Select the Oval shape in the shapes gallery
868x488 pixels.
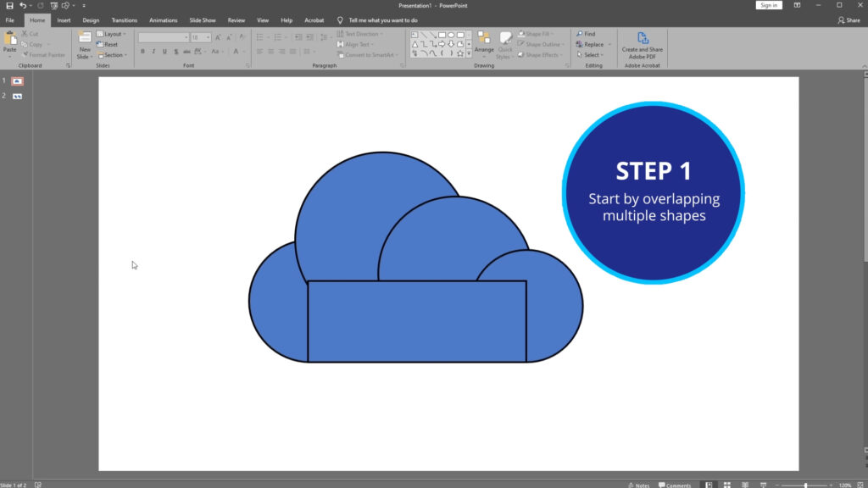(x=450, y=35)
